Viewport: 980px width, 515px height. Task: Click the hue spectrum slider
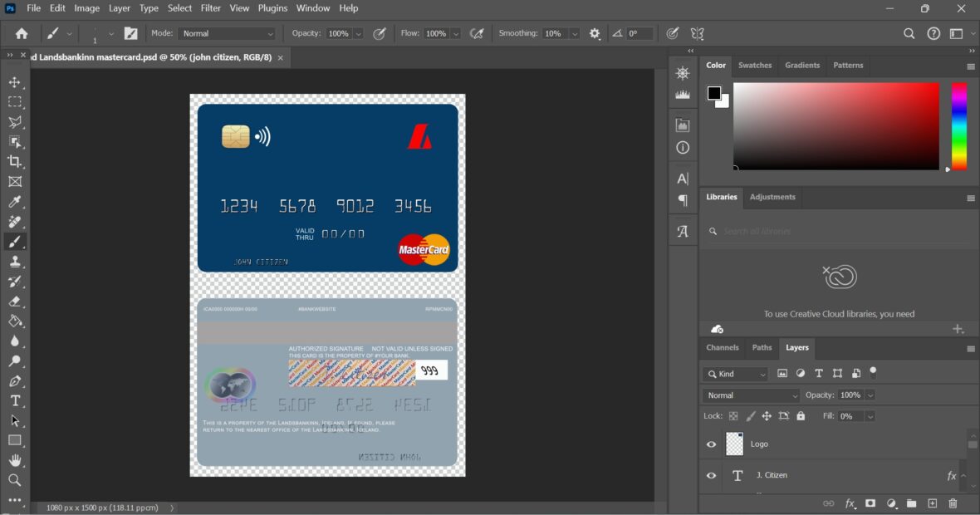coord(959,126)
